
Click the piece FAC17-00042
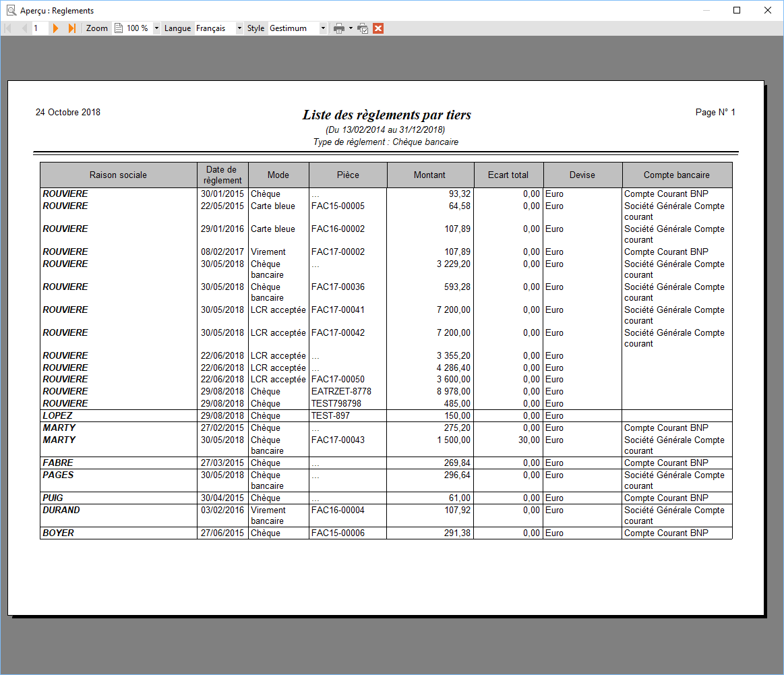pyautogui.click(x=338, y=333)
